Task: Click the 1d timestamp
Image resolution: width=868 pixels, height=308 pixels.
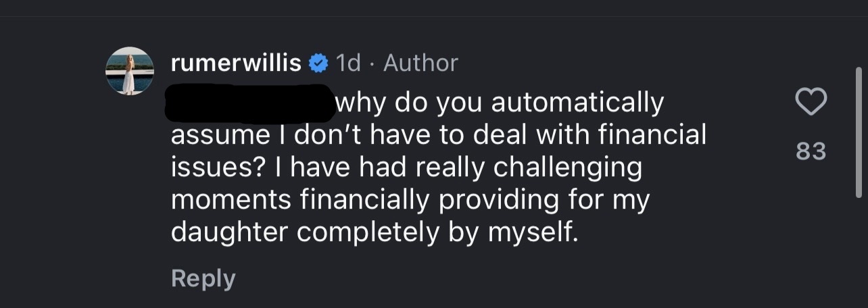Action: (348, 63)
